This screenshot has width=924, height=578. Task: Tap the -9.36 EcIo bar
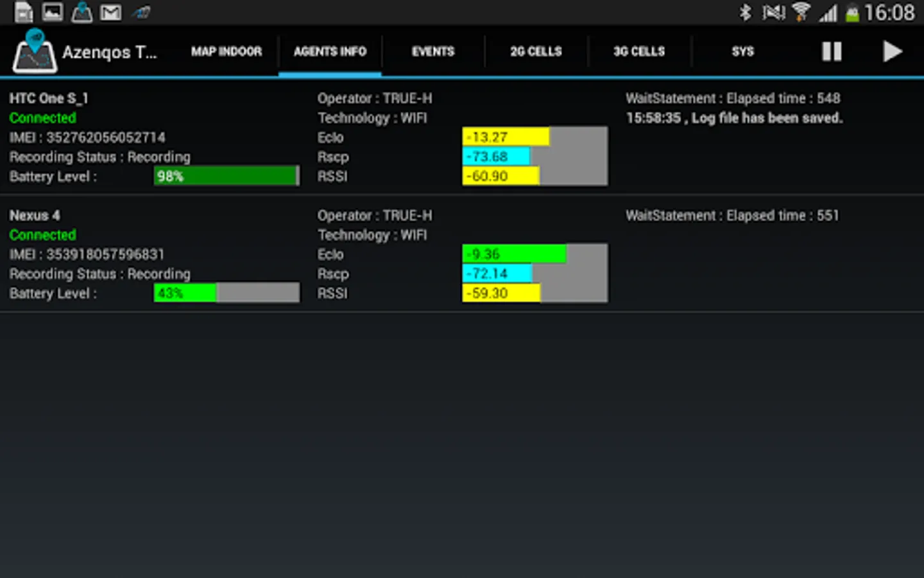535,254
